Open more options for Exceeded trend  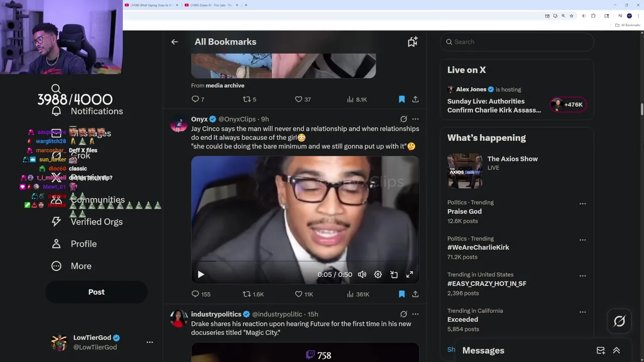tap(583, 312)
